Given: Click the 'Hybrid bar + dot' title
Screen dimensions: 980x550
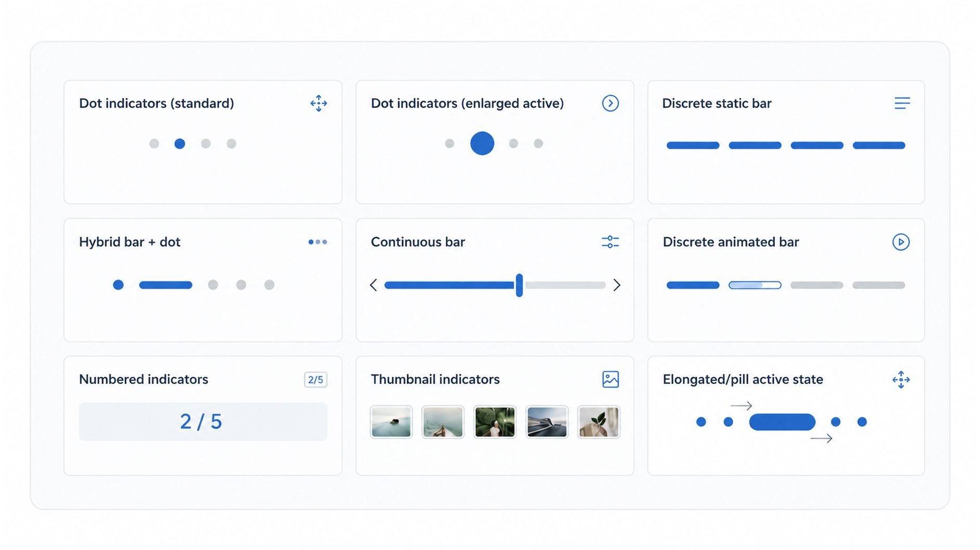Looking at the screenshot, I should click(130, 242).
